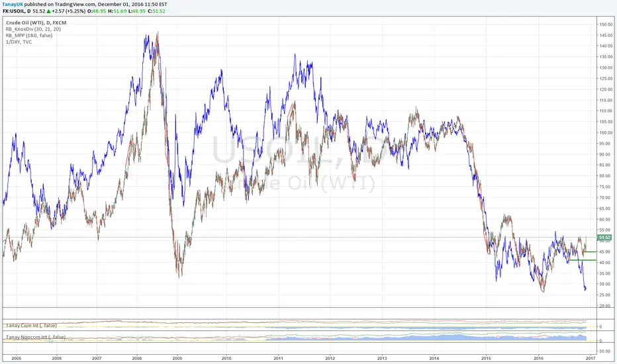Click the 2010 label on time axis
The image size is (617, 364).
point(226,358)
